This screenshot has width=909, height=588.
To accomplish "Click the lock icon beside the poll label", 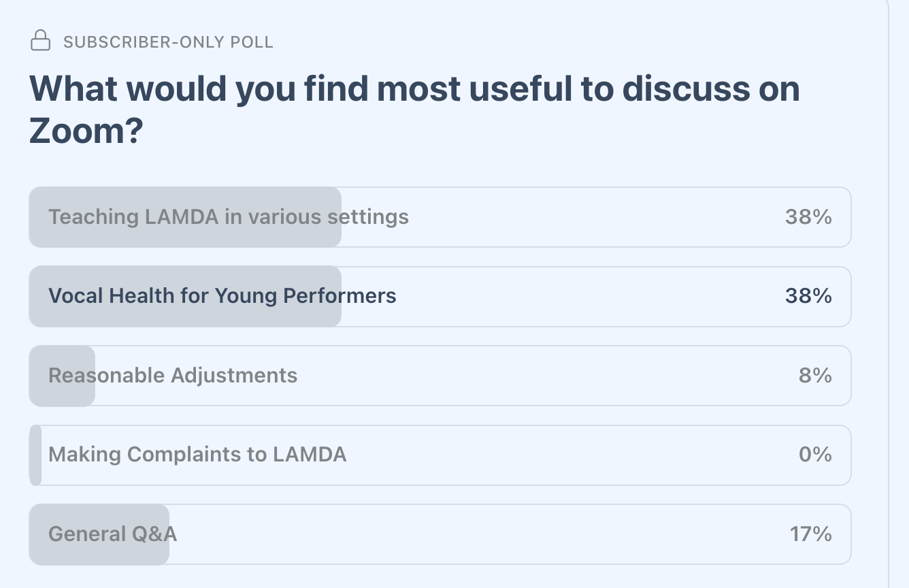I will [41, 41].
